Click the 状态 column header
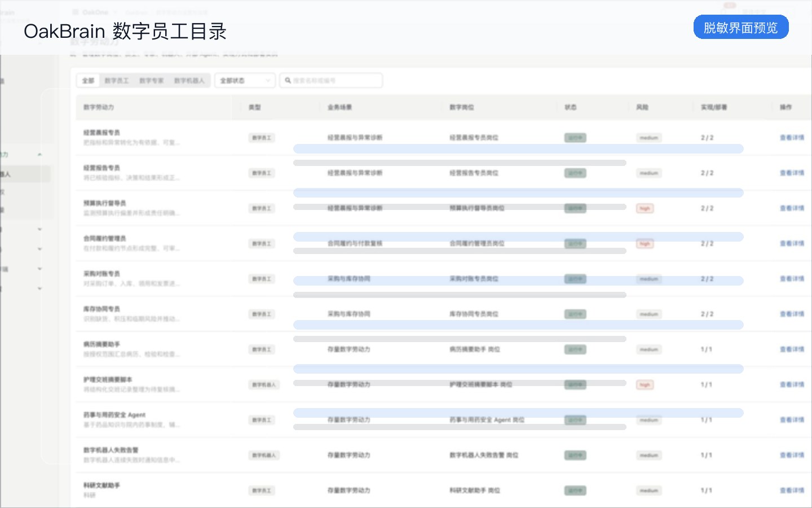 pyautogui.click(x=571, y=107)
